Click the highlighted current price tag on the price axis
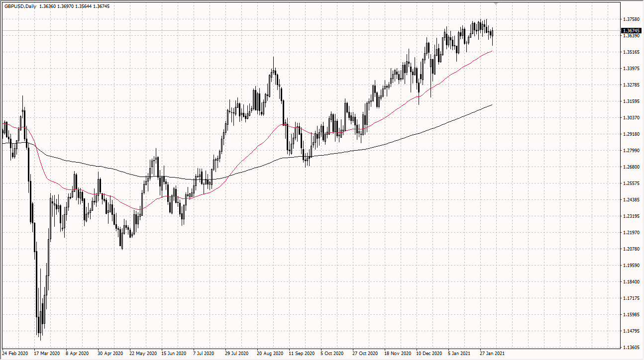 pyautogui.click(x=631, y=31)
